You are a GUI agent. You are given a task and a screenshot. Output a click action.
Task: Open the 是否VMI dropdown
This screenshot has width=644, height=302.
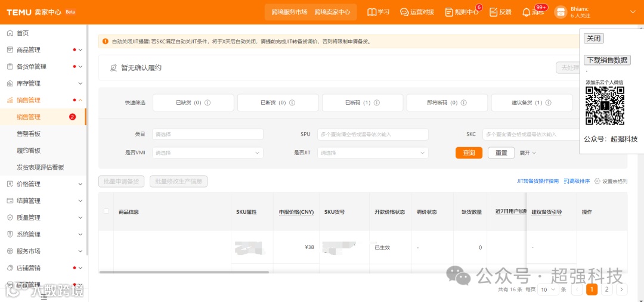(208, 152)
